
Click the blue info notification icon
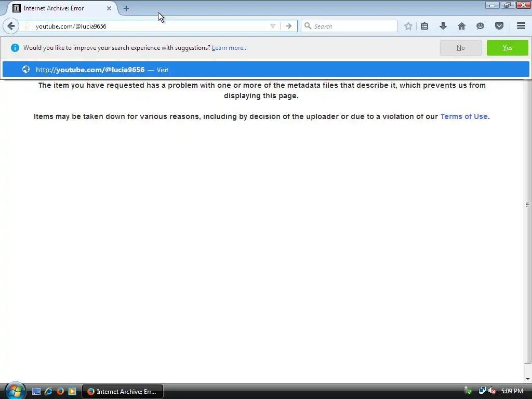[x=15, y=48]
